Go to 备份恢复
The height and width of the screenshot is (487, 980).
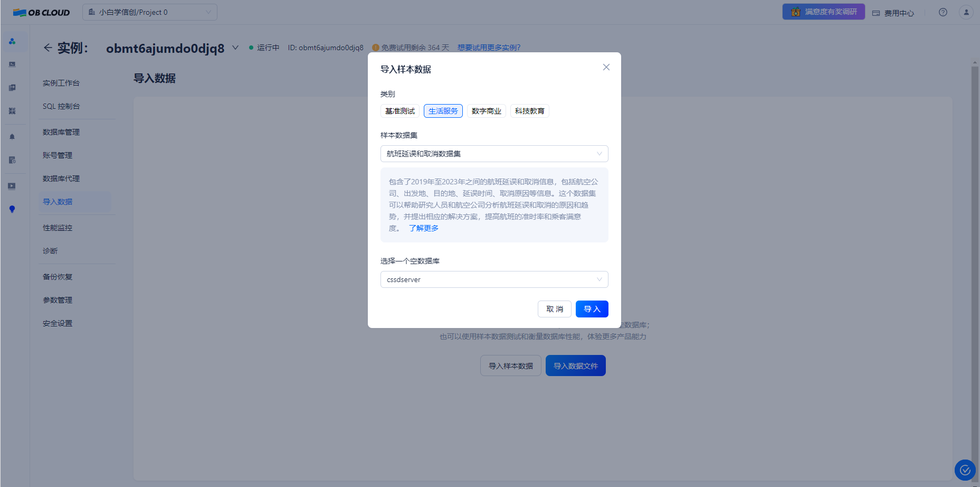[58, 277]
